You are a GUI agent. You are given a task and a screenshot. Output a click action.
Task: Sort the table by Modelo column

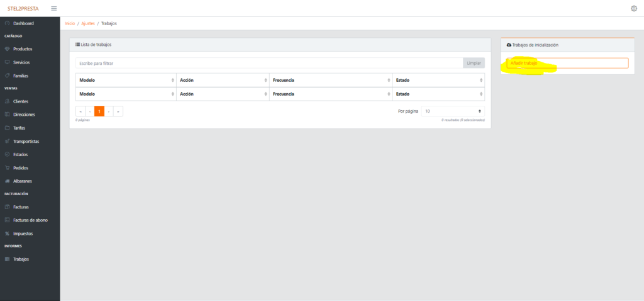coord(126,80)
